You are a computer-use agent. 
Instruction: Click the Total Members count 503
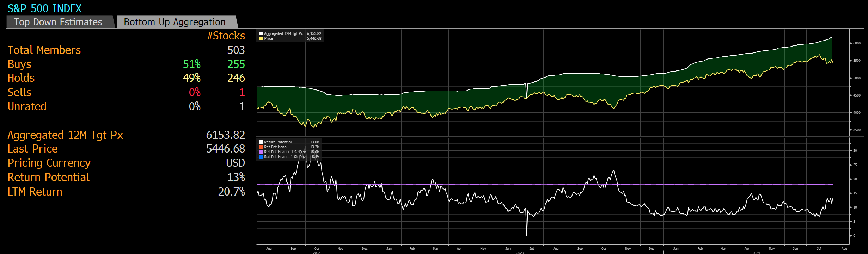coord(236,50)
